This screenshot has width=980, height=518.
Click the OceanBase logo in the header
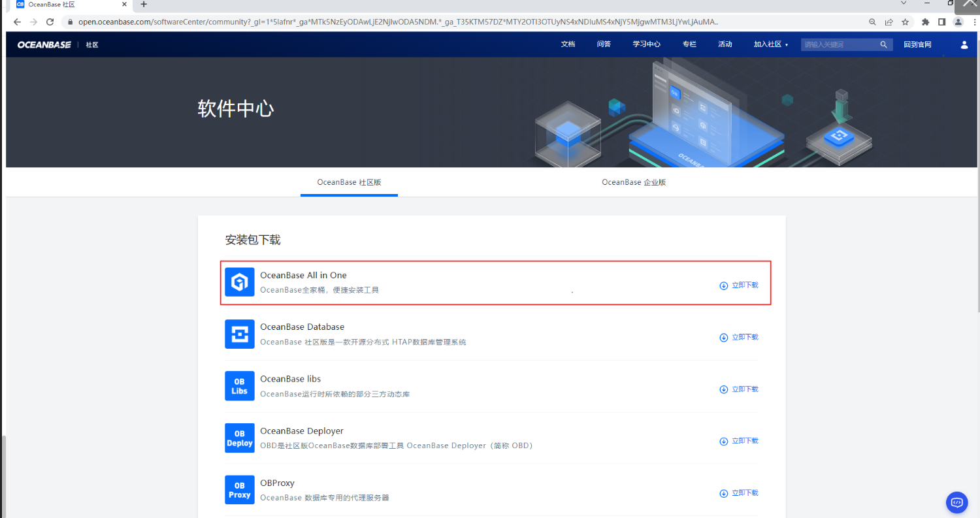coord(43,44)
